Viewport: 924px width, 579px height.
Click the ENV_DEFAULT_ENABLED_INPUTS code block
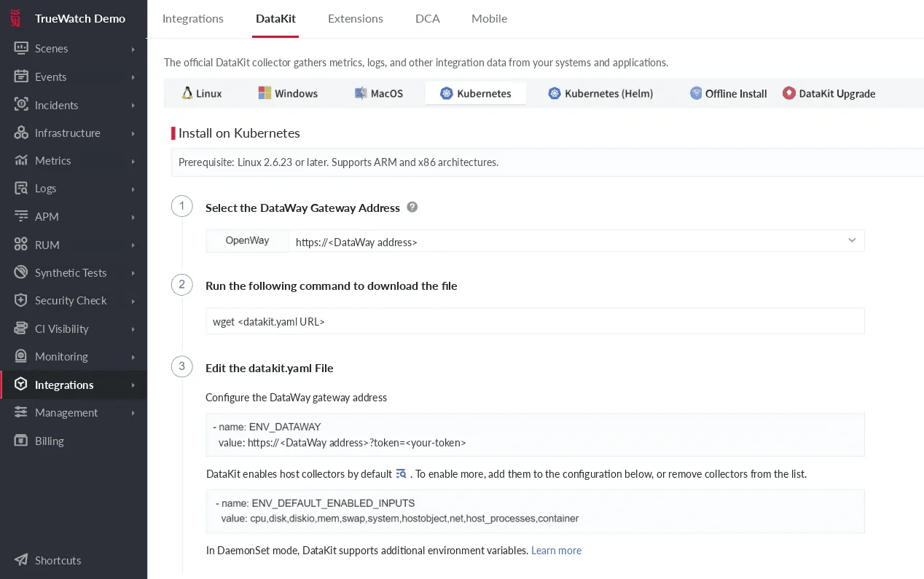[535, 511]
